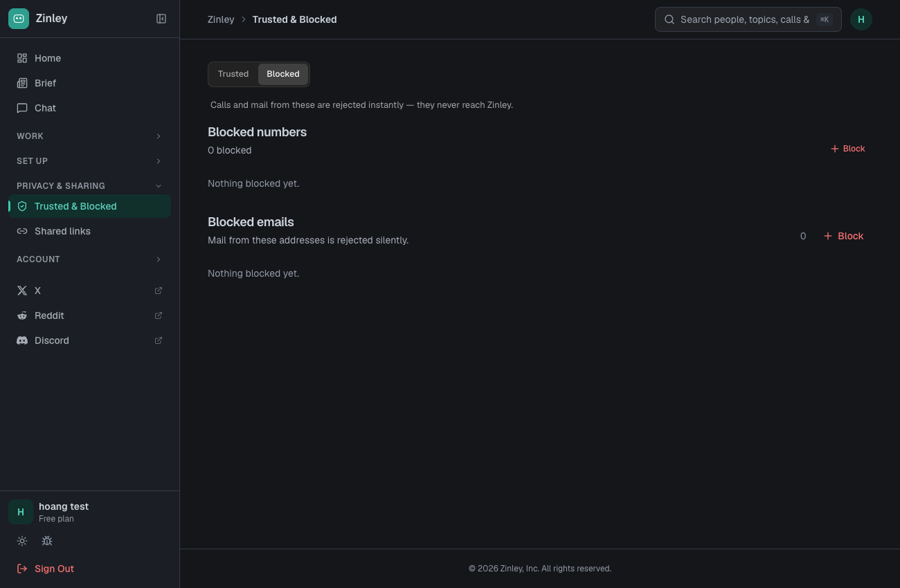The image size is (900, 588).
Task: Click the Discord logo icon
Action: coord(22,340)
